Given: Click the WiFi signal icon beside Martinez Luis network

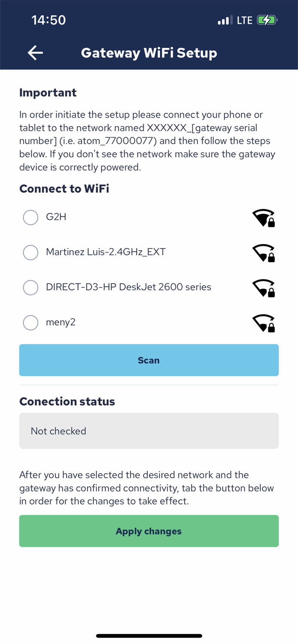Looking at the screenshot, I should (x=264, y=253).
